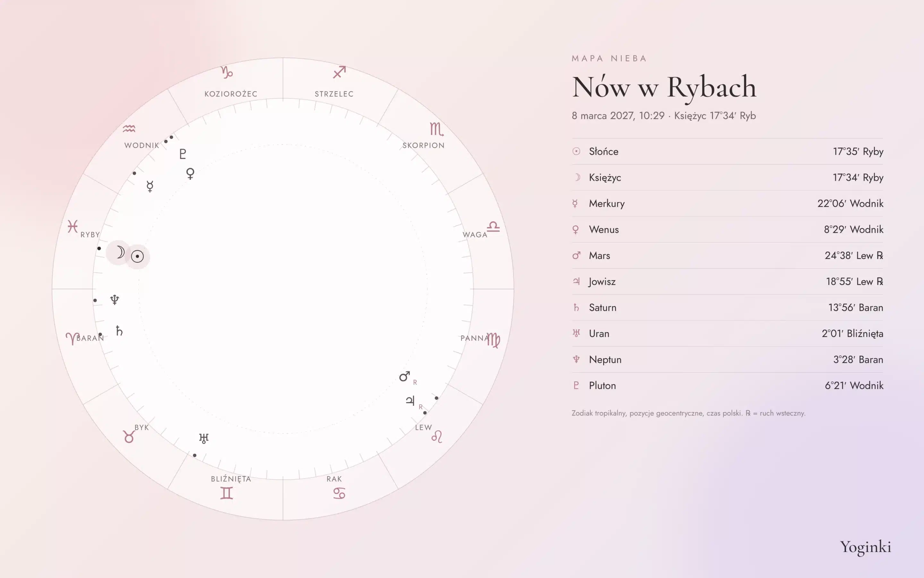Select the Neptun 3°28′ Baran row
The width and height of the screenshot is (924, 578).
[x=727, y=359]
